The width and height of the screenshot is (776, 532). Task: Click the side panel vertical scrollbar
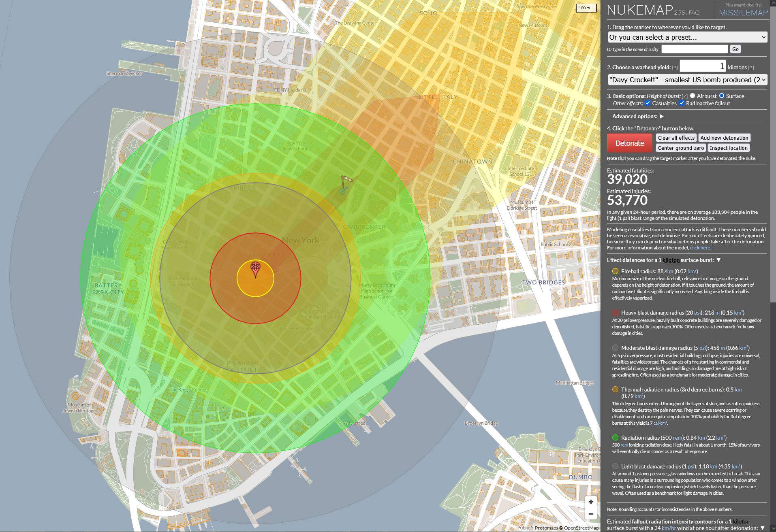[x=773, y=154]
